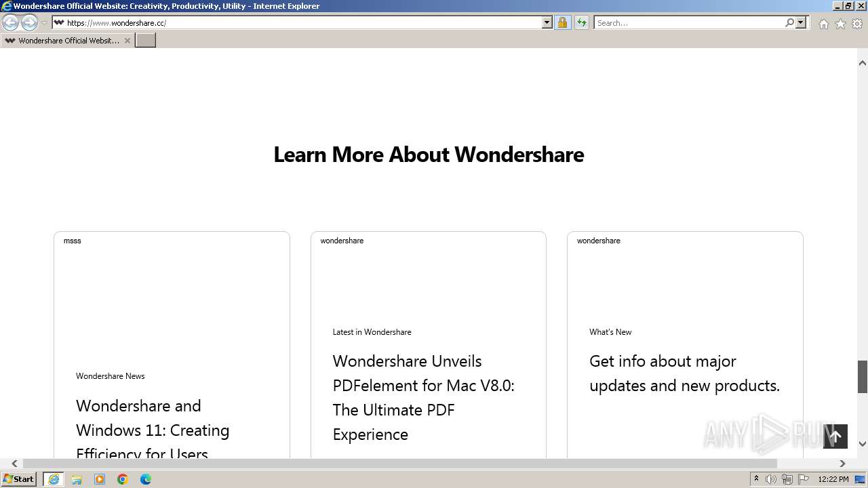Click the back-to-top arrow button
This screenshot has width=868, height=488.
point(835,436)
